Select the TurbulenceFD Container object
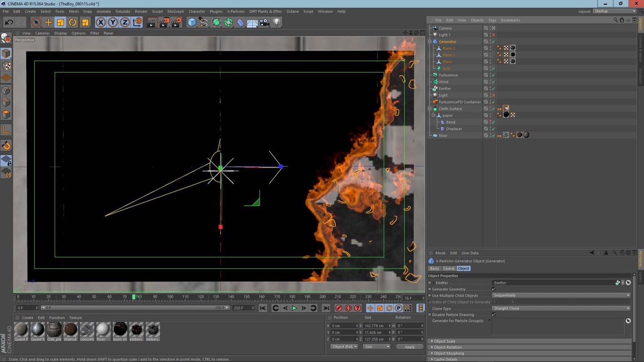Screen dimensions: 644x362 (x=459, y=102)
